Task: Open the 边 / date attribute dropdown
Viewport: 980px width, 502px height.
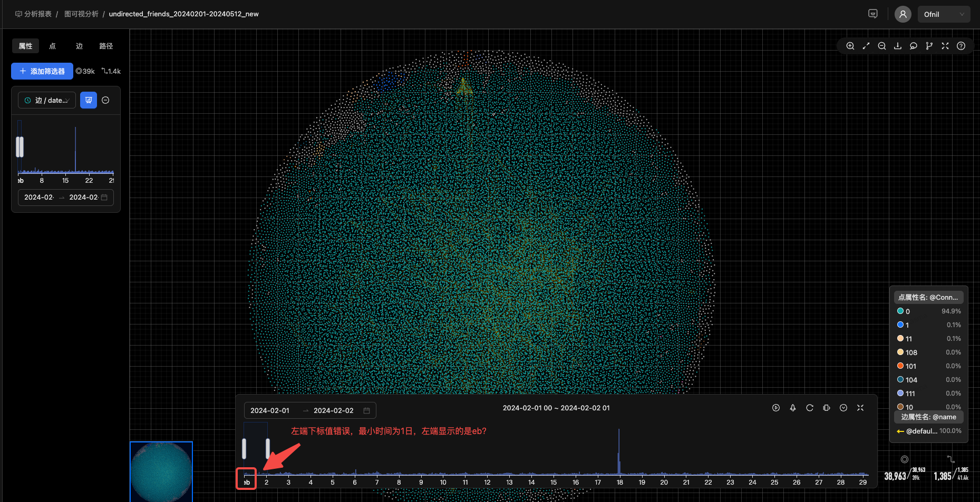Action: (47, 100)
